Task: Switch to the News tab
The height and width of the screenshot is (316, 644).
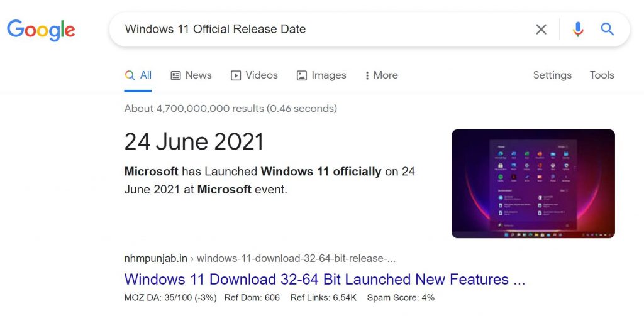Action: click(191, 75)
